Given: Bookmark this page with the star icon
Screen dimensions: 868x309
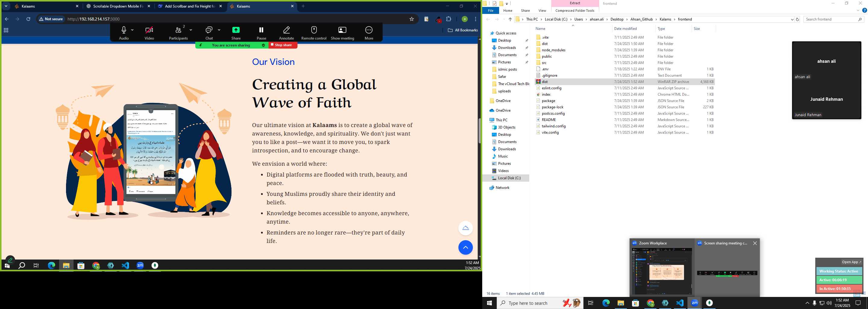Looking at the screenshot, I should [411, 19].
